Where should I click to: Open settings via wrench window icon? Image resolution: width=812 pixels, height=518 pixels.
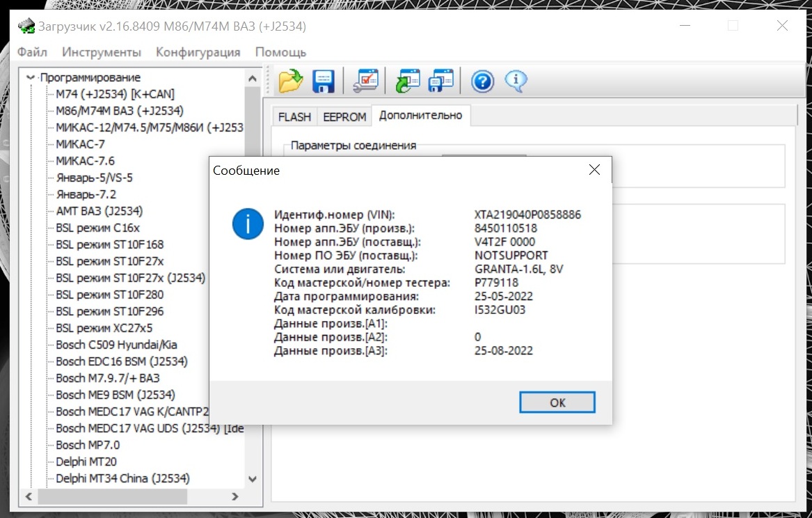(365, 81)
